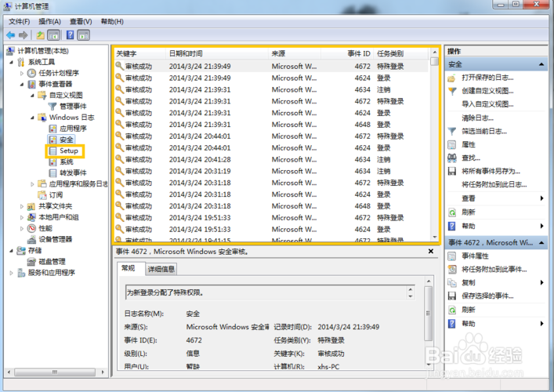This screenshot has width=554, height=392.
Task: Select 任务计划程序 in the tree
Action: tap(59, 73)
